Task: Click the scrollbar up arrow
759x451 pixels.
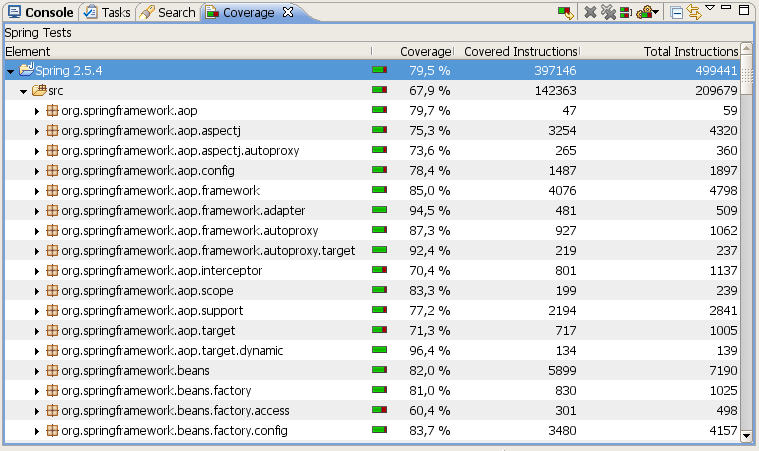Action: point(746,49)
